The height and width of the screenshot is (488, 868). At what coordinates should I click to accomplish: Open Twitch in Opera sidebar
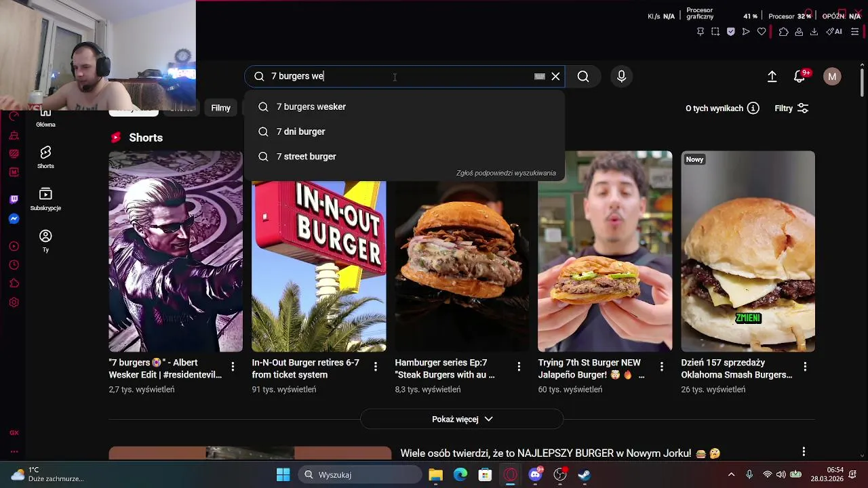(x=14, y=199)
